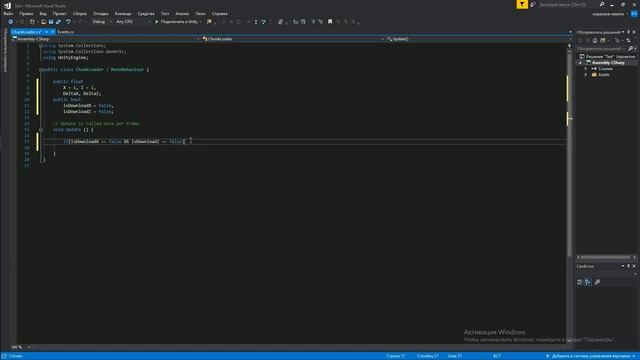
Task: Click show all files icon in Solution Explorer
Action: (x=602, y=40)
